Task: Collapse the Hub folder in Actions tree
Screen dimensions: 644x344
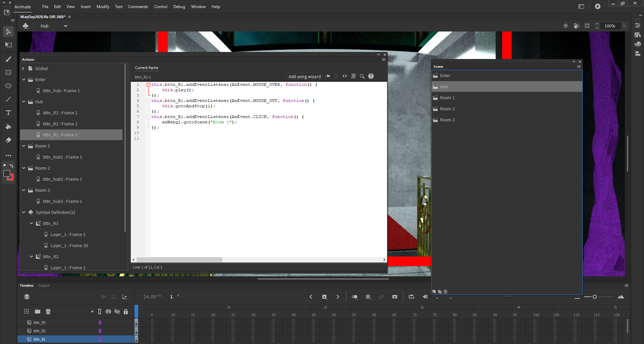Action: pos(23,102)
